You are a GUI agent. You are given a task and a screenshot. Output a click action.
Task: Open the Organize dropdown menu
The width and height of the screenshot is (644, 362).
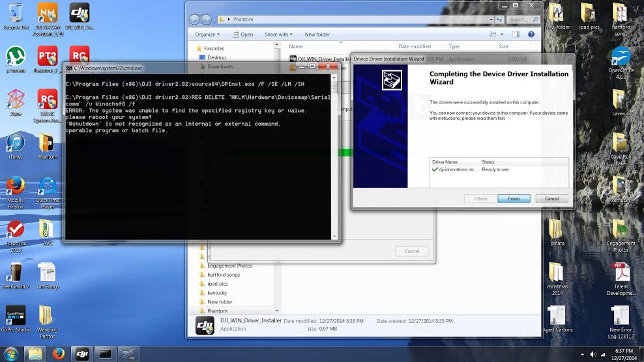[x=207, y=35]
